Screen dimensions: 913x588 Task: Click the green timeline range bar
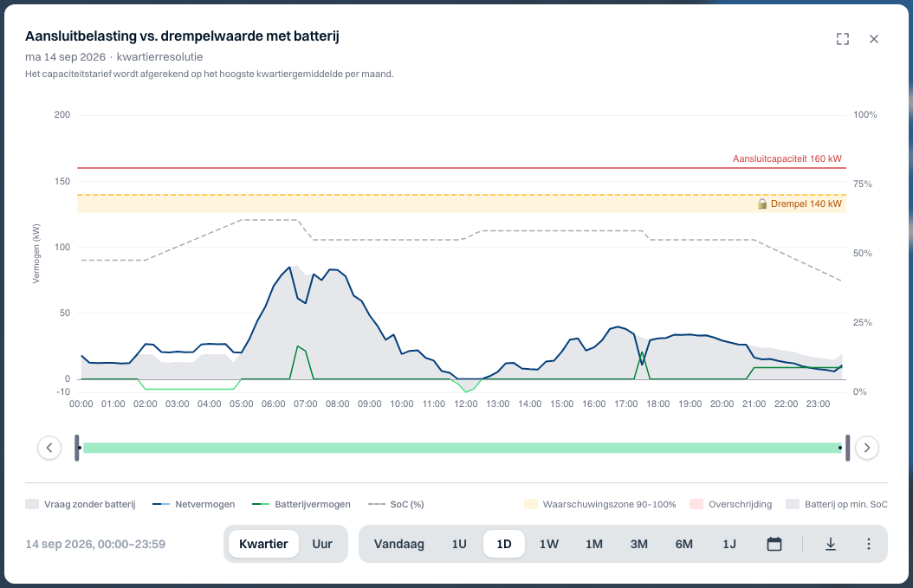point(463,448)
